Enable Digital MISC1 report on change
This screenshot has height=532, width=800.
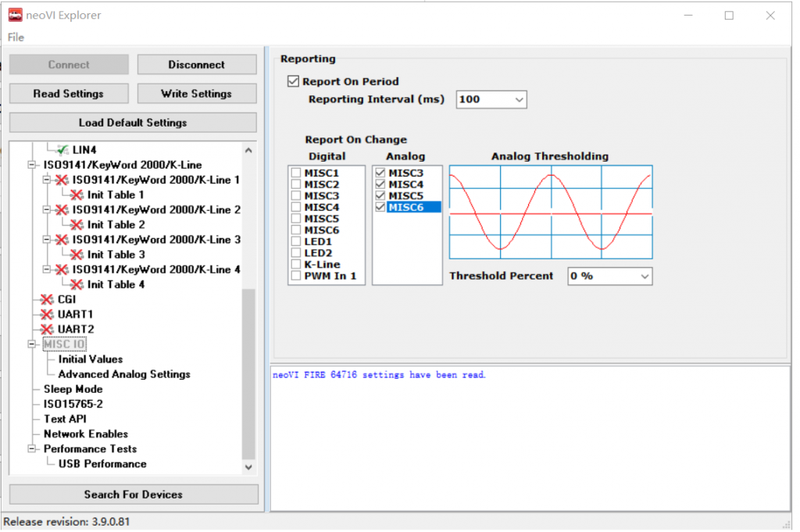click(296, 173)
